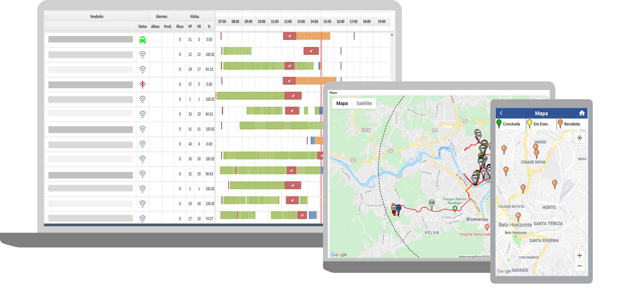Click the Parque Ramiro Ruediger park marker
The height and width of the screenshot is (292, 644).
tap(455, 208)
